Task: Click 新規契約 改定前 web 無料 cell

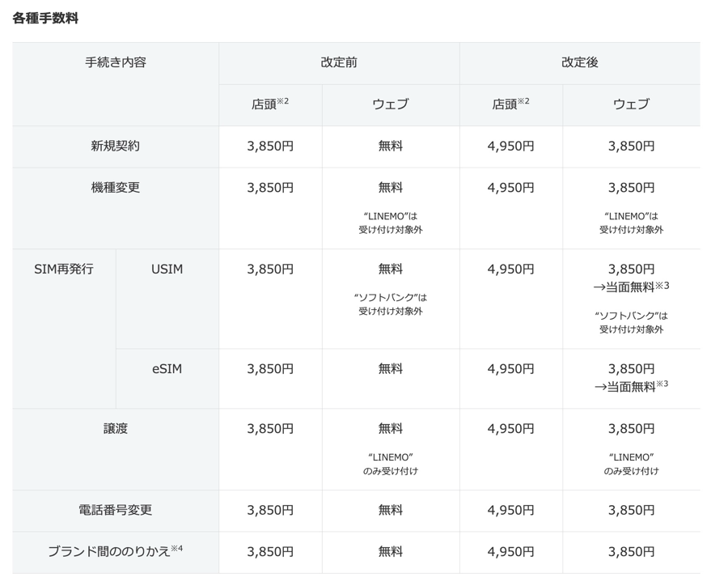Action: point(391,146)
